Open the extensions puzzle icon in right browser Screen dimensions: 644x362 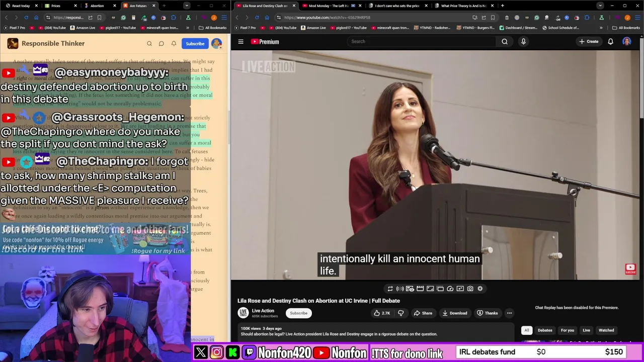tap(587, 18)
